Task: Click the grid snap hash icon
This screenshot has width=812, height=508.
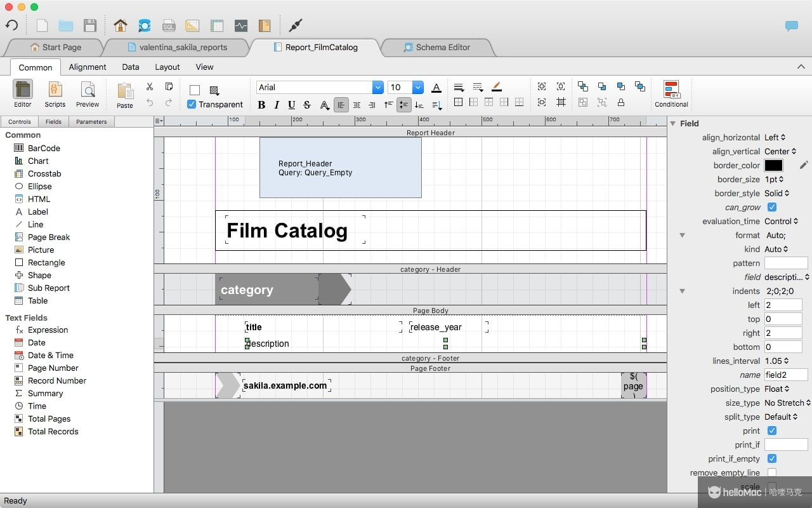Action: [x=561, y=102]
